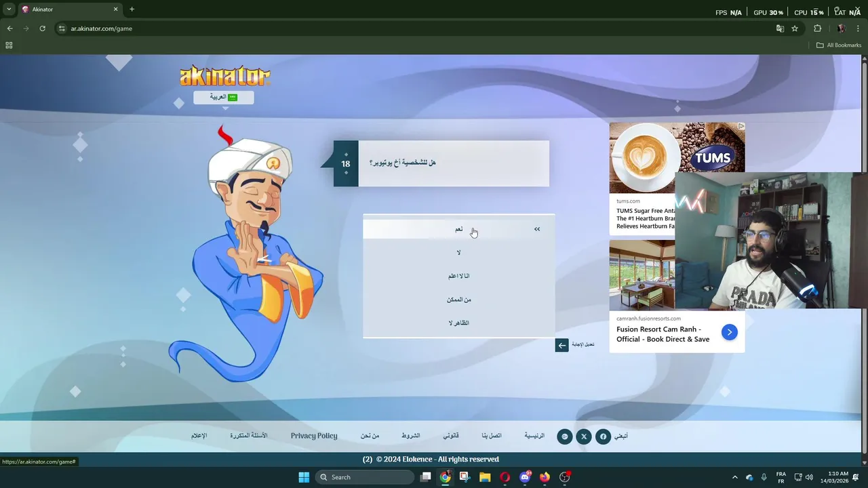Screen dimensions: 868x488
Task: Open the third round social icon in footer
Action: click(565, 436)
